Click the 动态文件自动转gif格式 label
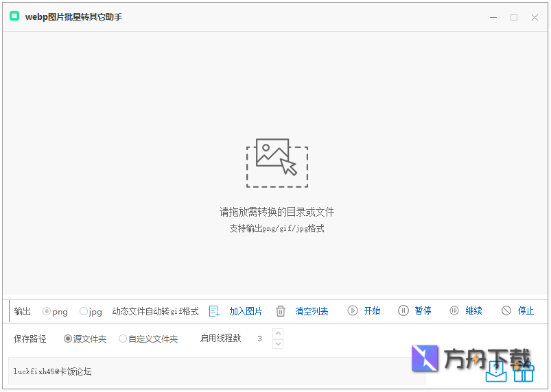This screenshot has height=392, width=551. (x=155, y=311)
